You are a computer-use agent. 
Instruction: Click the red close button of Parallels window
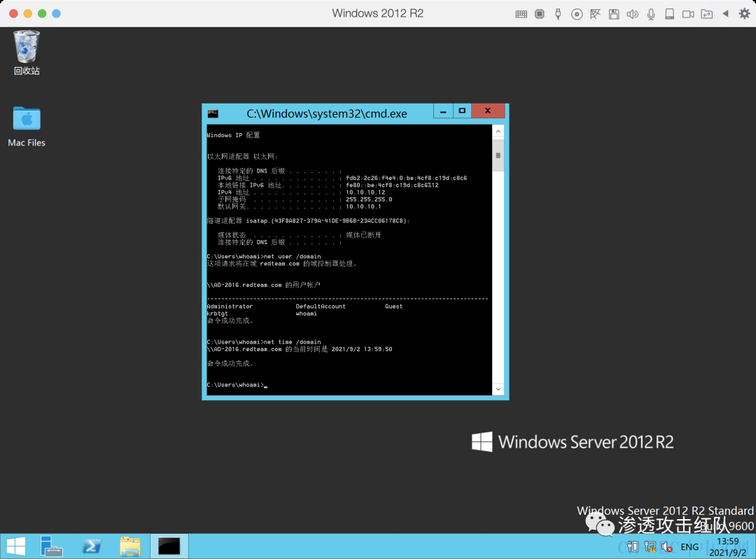click(13, 13)
